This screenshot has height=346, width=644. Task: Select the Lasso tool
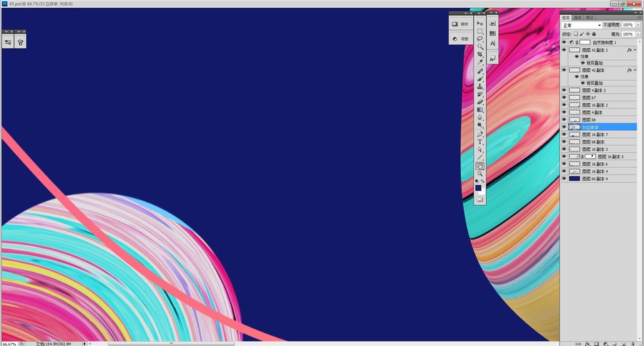(479, 39)
